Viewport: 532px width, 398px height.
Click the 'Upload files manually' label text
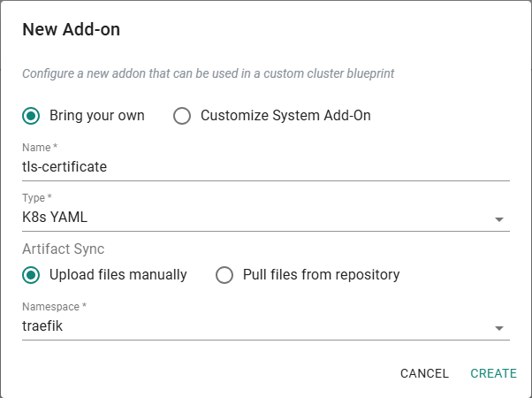[x=118, y=275]
